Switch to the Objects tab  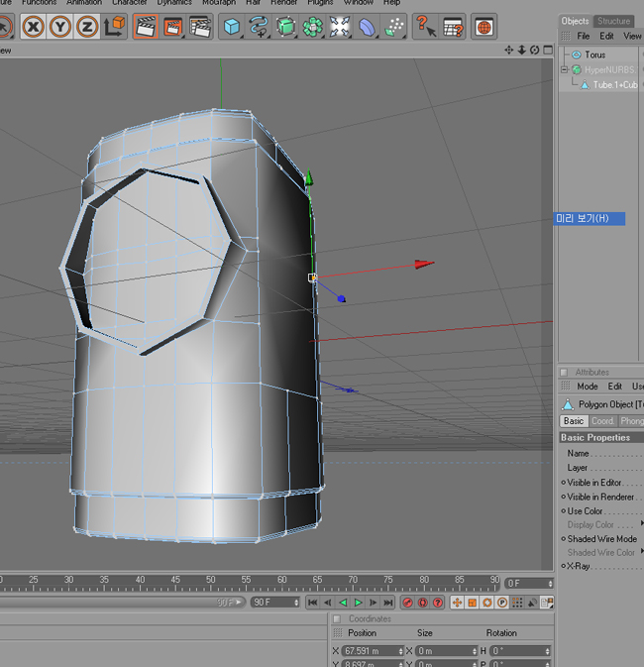(x=575, y=21)
